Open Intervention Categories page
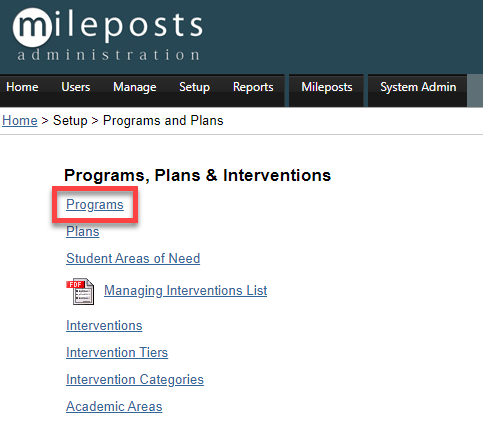This screenshot has height=434, width=483. pyautogui.click(x=135, y=379)
